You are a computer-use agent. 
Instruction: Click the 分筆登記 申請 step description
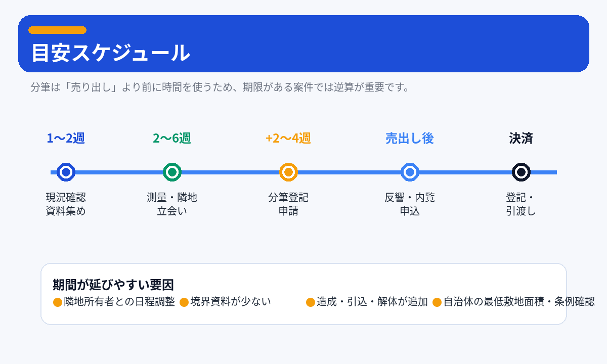point(288,204)
